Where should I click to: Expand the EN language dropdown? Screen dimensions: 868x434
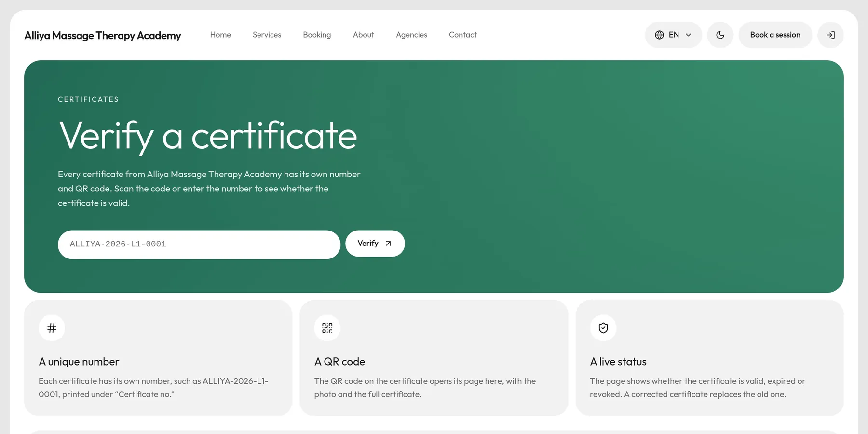click(x=673, y=35)
